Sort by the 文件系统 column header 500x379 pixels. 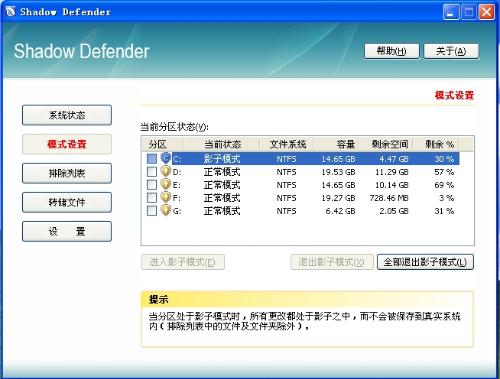click(288, 144)
